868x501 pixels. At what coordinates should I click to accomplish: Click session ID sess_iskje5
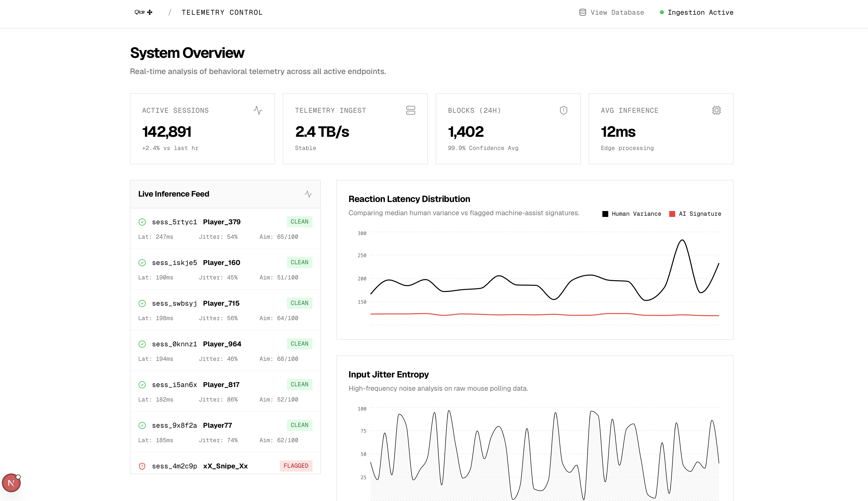click(174, 263)
